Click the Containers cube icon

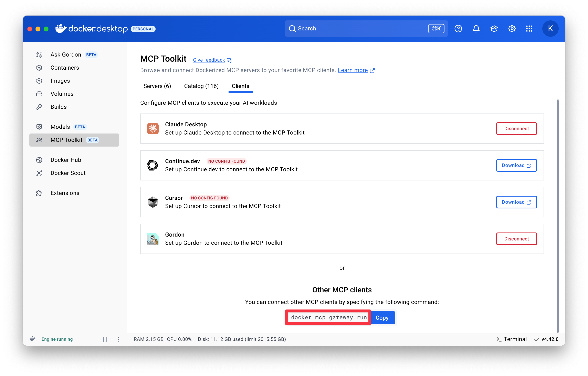pyautogui.click(x=39, y=68)
